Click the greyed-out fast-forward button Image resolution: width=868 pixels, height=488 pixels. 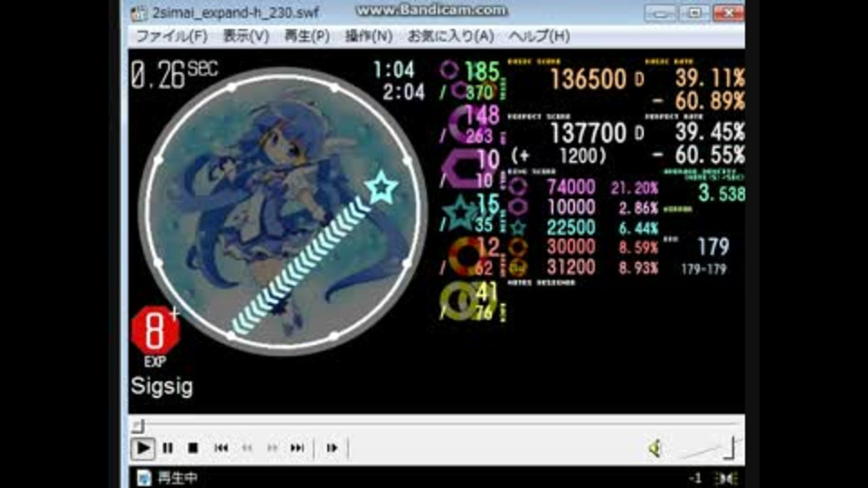coord(272,448)
